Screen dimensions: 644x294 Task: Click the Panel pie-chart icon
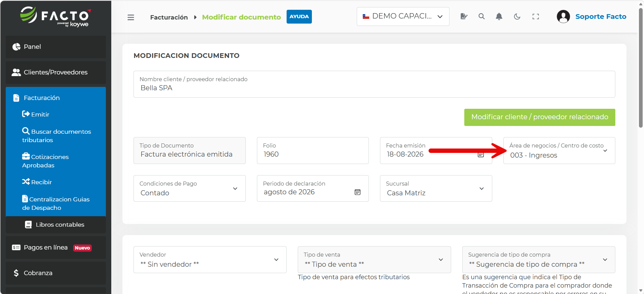pos(16,47)
